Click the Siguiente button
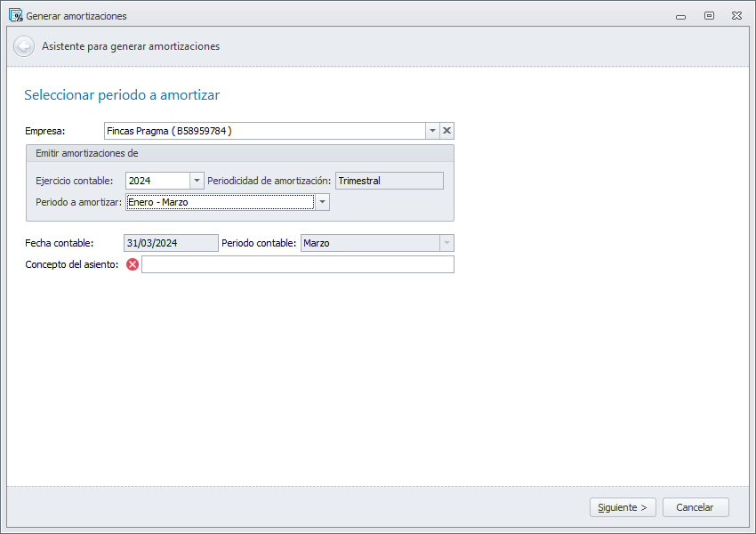The height and width of the screenshot is (534, 756). pos(623,507)
